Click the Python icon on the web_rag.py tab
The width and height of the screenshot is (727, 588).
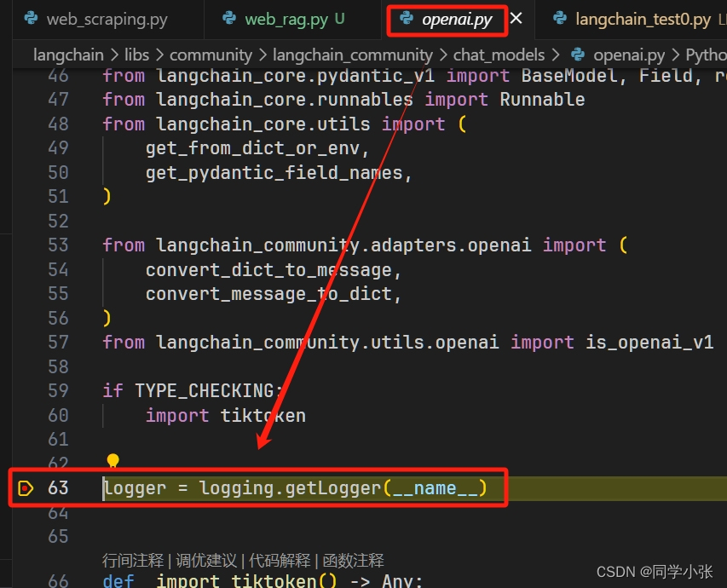228,18
